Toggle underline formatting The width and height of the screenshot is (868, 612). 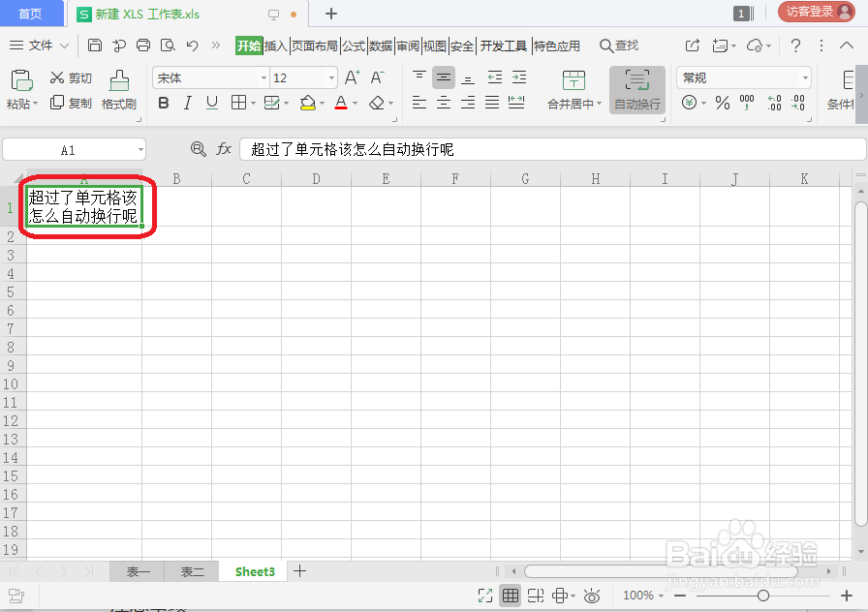[212, 103]
